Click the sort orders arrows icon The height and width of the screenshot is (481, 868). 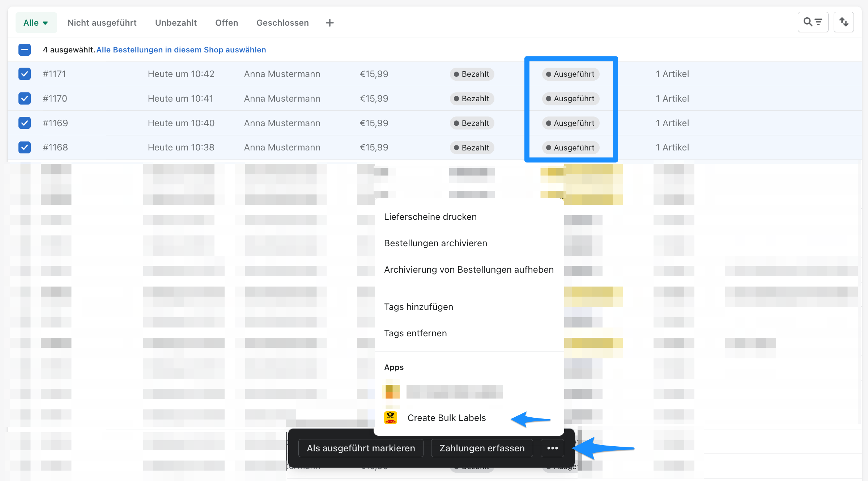pyautogui.click(x=843, y=22)
